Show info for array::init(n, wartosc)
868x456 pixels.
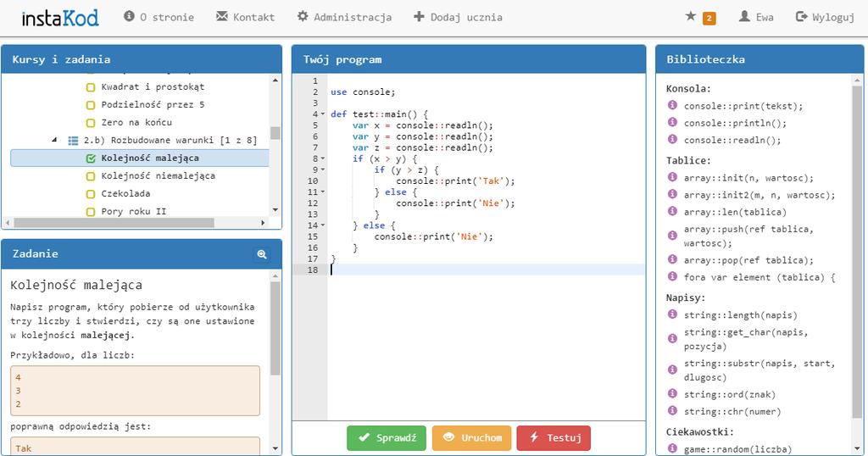point(672,177)
